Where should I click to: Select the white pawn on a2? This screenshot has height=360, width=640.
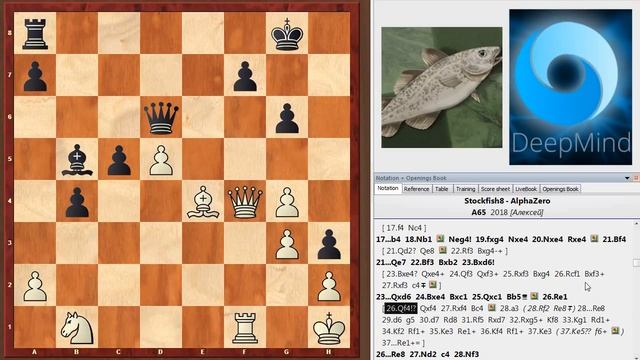coord(35,287)
